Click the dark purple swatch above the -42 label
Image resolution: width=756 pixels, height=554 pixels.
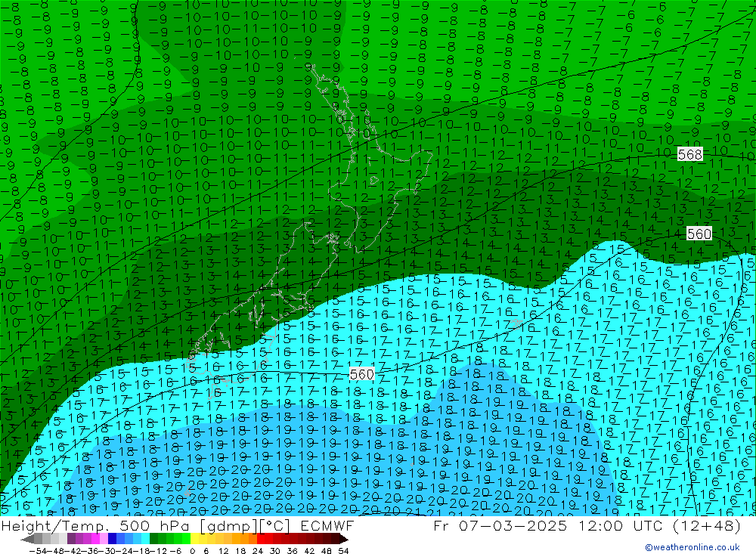coord(71,539)
